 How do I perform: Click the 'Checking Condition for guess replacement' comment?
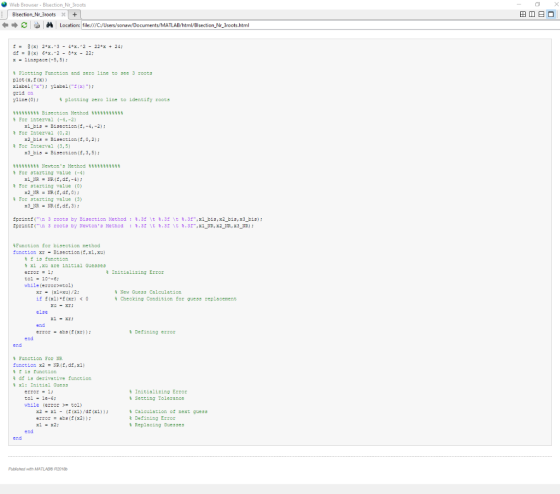click(176, 299)
